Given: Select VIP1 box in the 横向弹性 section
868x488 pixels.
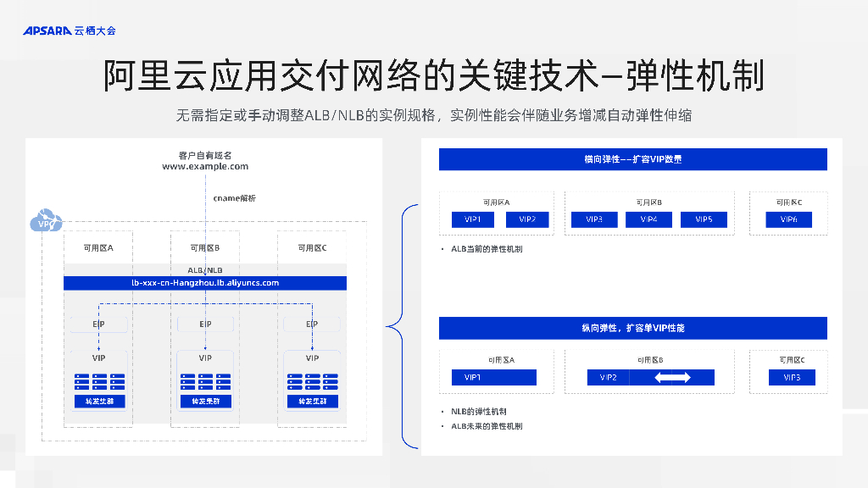Looking at the screenshot, I should (473, 219).
